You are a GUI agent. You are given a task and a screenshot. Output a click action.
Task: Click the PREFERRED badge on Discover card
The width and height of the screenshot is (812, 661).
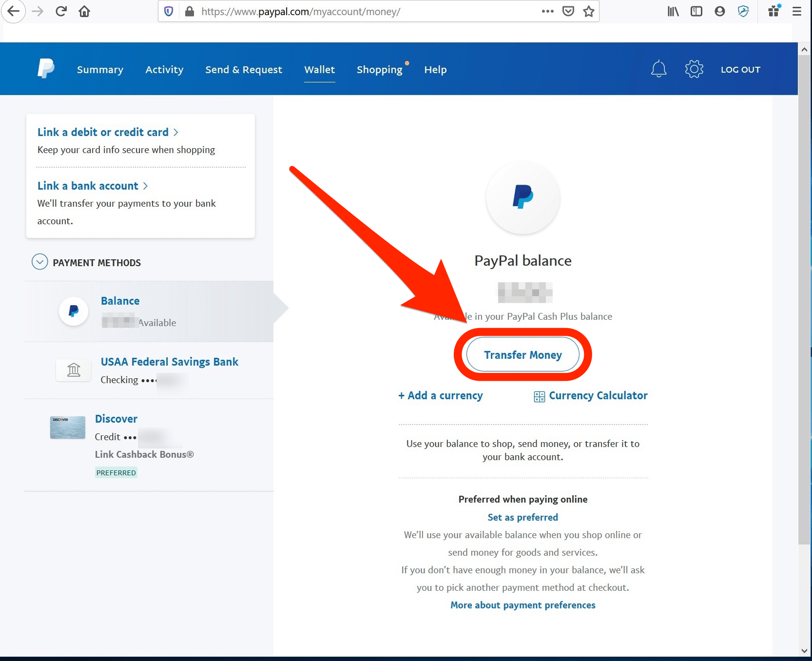(116, 472)
